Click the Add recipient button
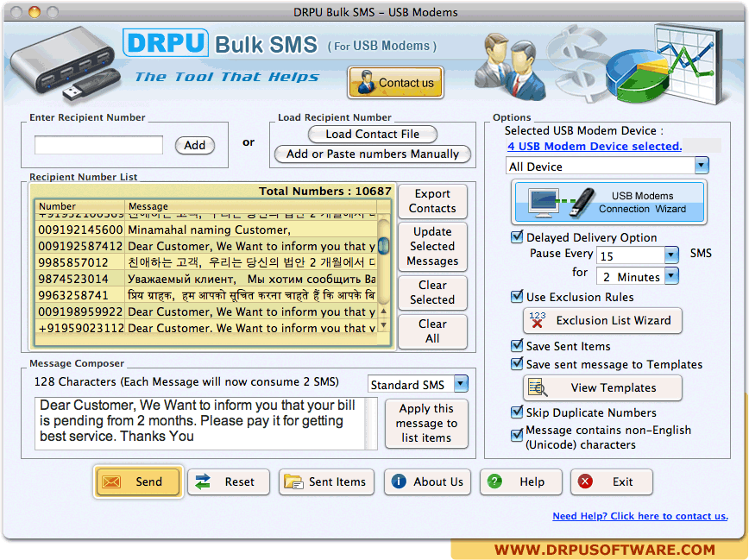749x560 pixels. pyautogui.click(x=195, y=145)
